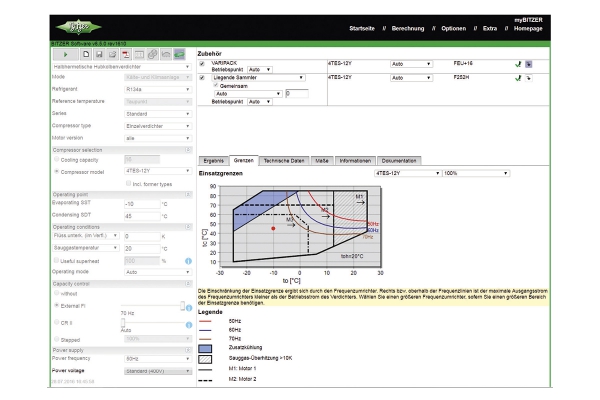Open the Maße tab

[x=322, y=161]
